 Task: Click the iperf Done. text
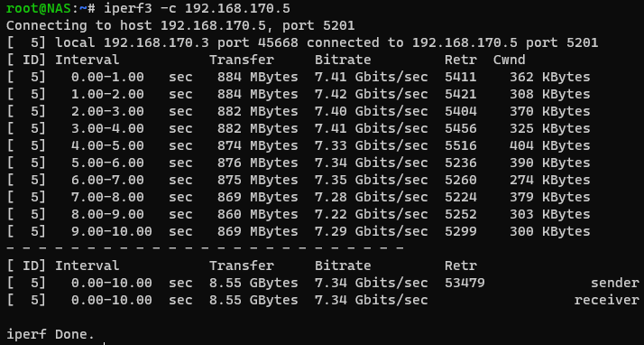click(51, 334)
